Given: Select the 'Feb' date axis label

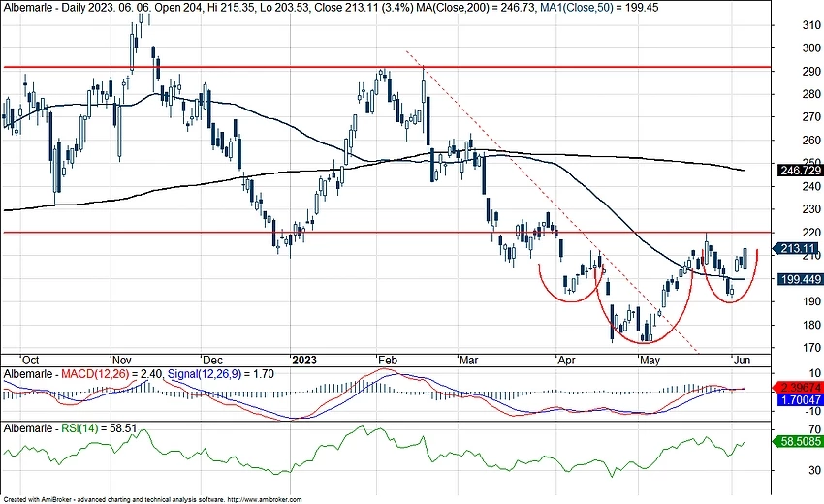Looking at the screenshot, I should [x=388, y=360].
